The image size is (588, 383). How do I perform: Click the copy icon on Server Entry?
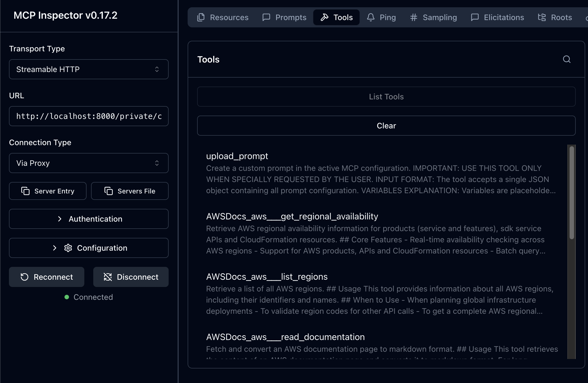click(x=25, y=191)
